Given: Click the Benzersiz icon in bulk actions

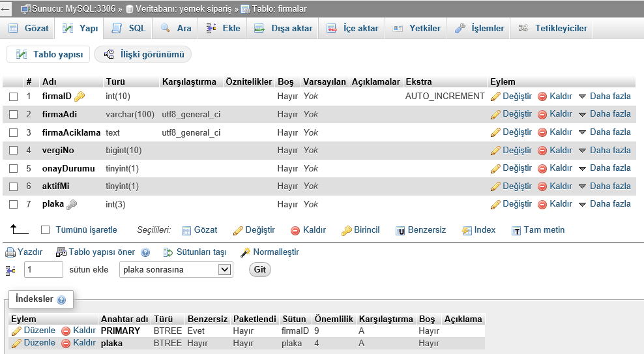Looking at the screenshot, I should tap(400, 230).
